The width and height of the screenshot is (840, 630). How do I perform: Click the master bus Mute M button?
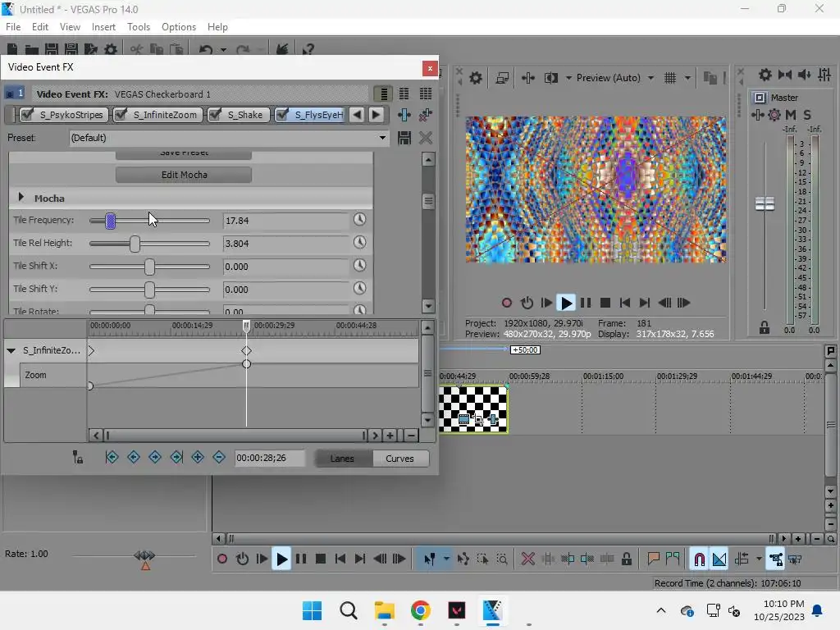791,115
